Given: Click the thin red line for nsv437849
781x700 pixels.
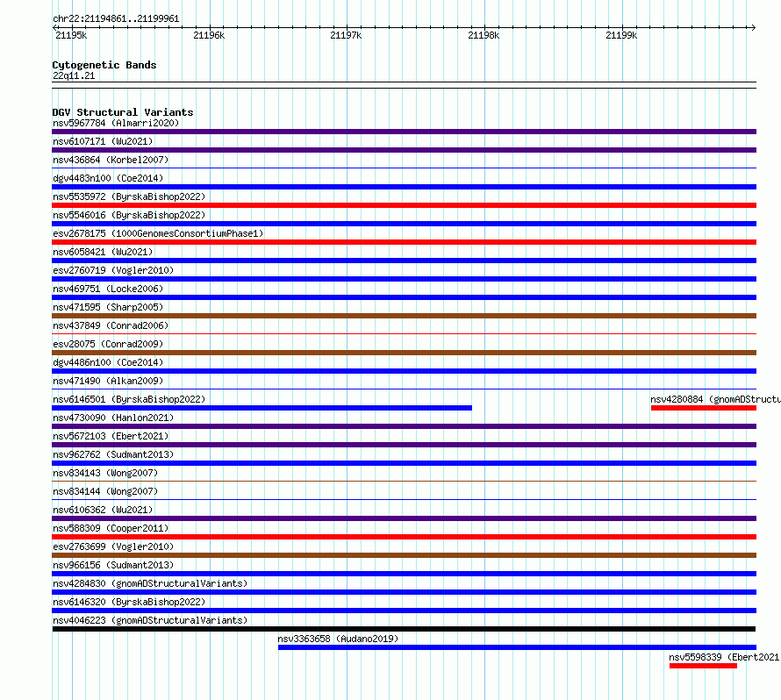Looking at the screenshot, I should click(x=404, y=334).
